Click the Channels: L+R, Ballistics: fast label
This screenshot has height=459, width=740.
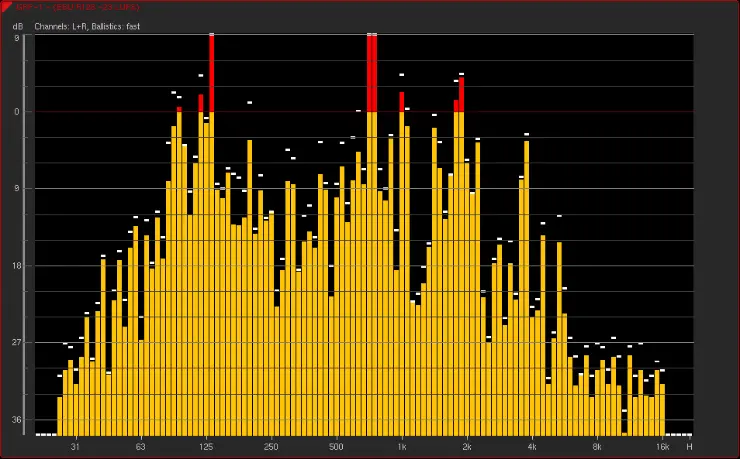(87, 25)
